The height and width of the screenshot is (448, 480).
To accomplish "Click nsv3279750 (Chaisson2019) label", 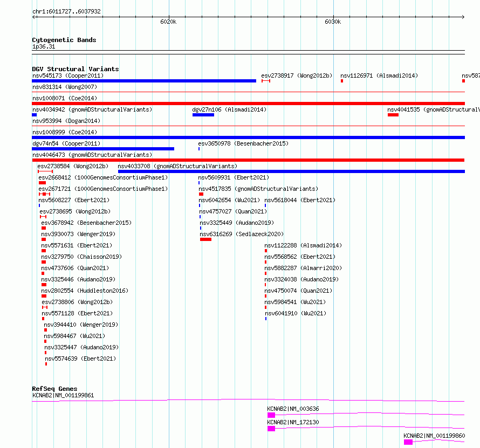I will [81, 257].
